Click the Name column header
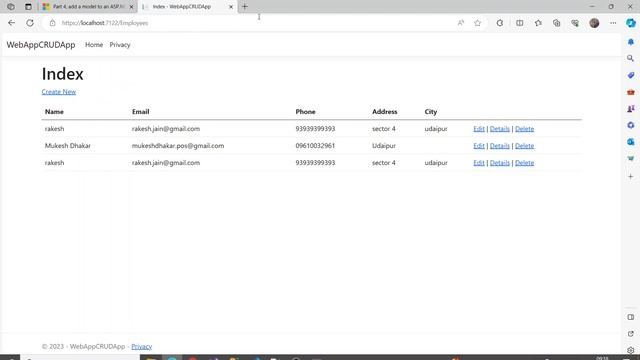The height and width of the screenshot is (360, 640). (54, 111)
